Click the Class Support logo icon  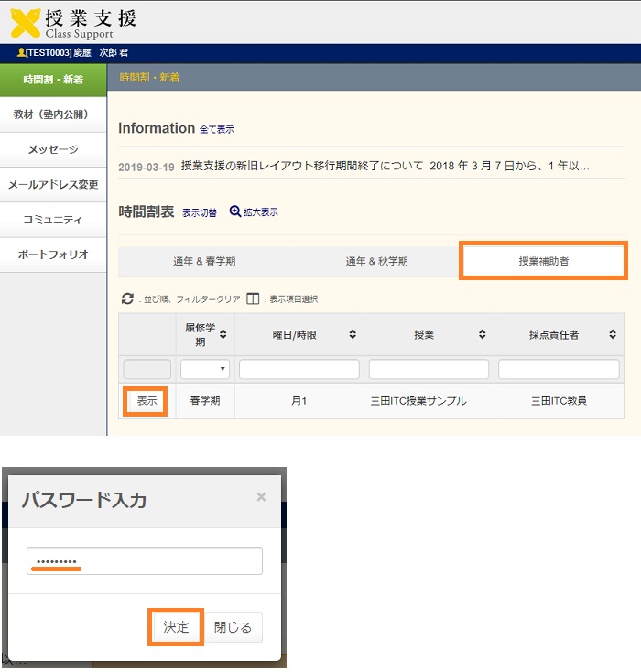click(x=26, y=22)
